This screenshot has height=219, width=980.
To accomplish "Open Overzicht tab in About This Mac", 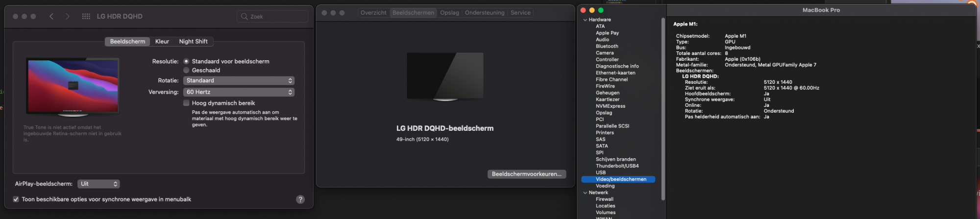I will [373, 13].
